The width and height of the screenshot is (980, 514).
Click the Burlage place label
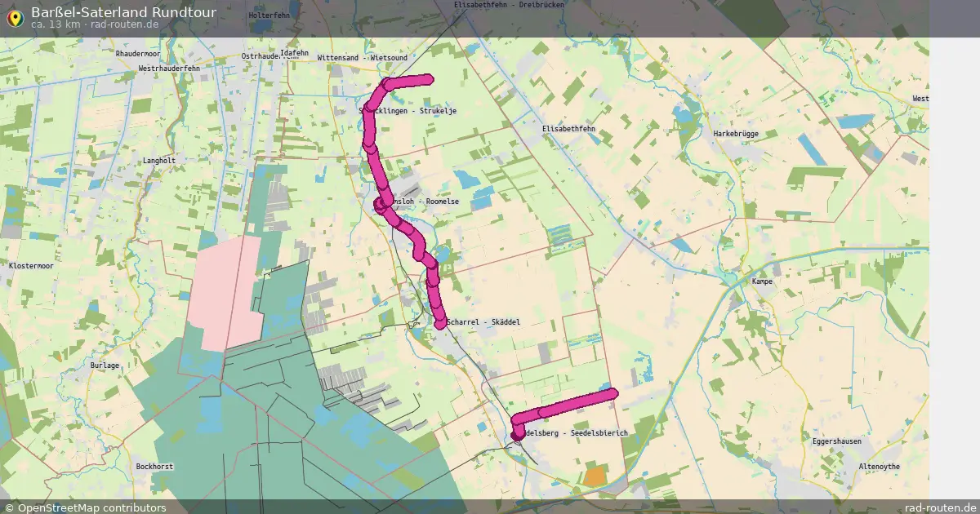pyautogui.click(x=105, y=366)
